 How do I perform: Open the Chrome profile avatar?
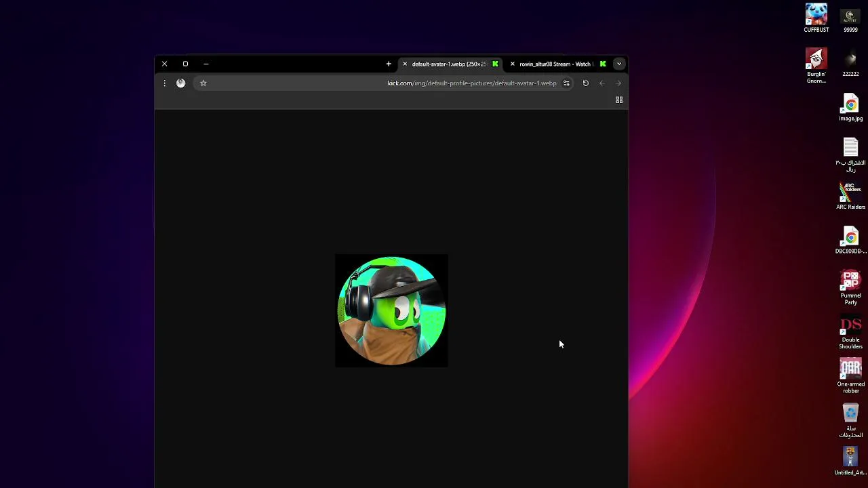pyautogui.click(x=181, y=83)
